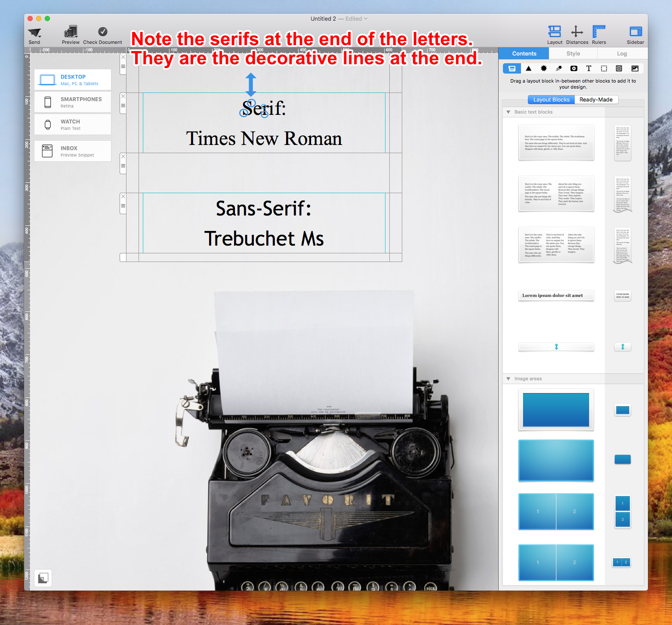Select the mobile single-column text thumbnail
672x625 pixels.
pyautogui.click(x=623, y=143)
